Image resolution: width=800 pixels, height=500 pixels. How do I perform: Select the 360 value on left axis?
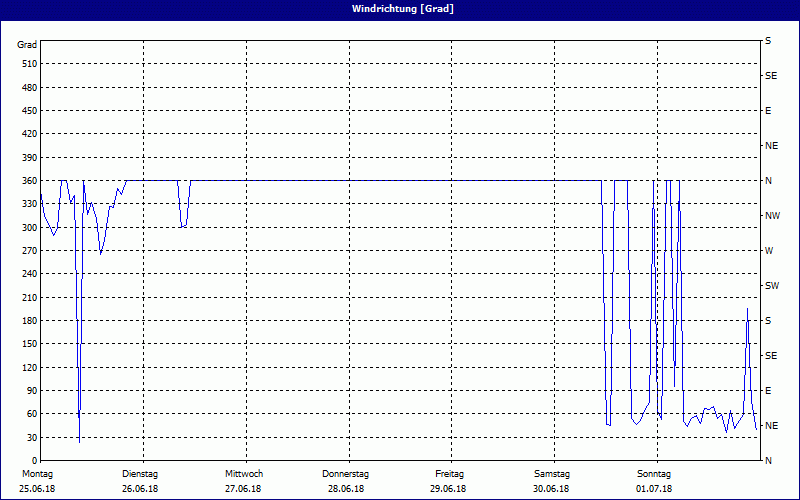point(29,181)
